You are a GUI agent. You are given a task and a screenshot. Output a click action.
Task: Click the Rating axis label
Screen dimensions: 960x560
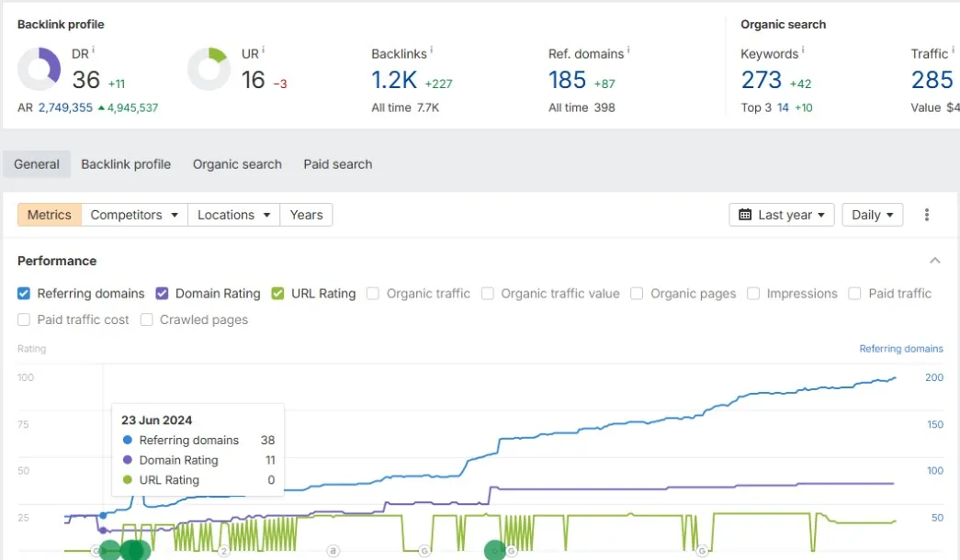click(32, 349)
